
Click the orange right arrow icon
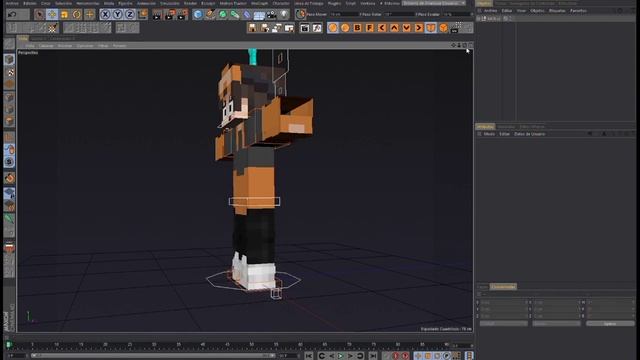(x=419, y=28)
